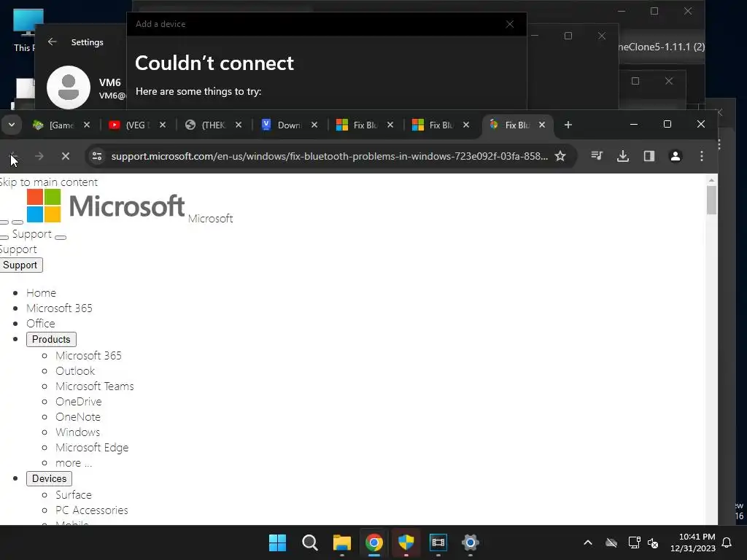This screenshot has height=560, width=747.
Task: Click the support.microsoft.com address bar
Action: 329,156
